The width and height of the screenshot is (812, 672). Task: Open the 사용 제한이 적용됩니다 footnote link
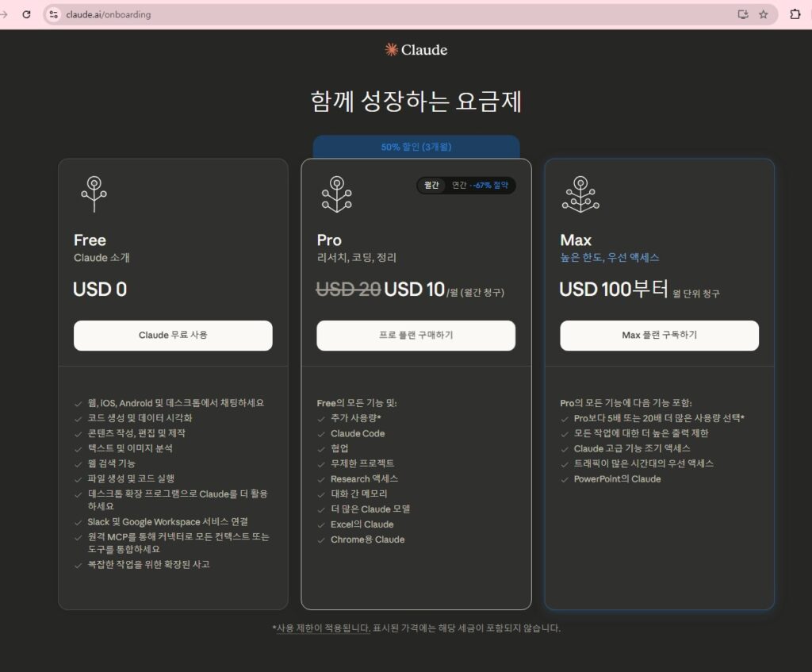[x=323, y=628]
